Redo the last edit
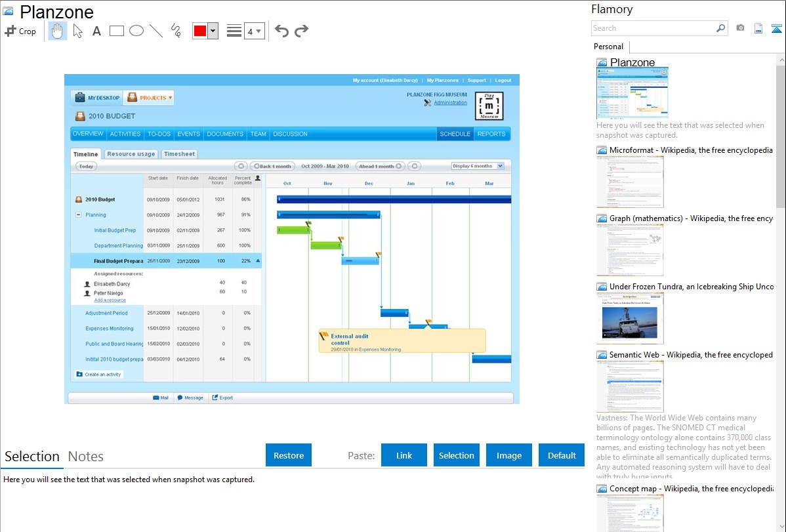This screenshot has height=532, width=786. [301, 31]
